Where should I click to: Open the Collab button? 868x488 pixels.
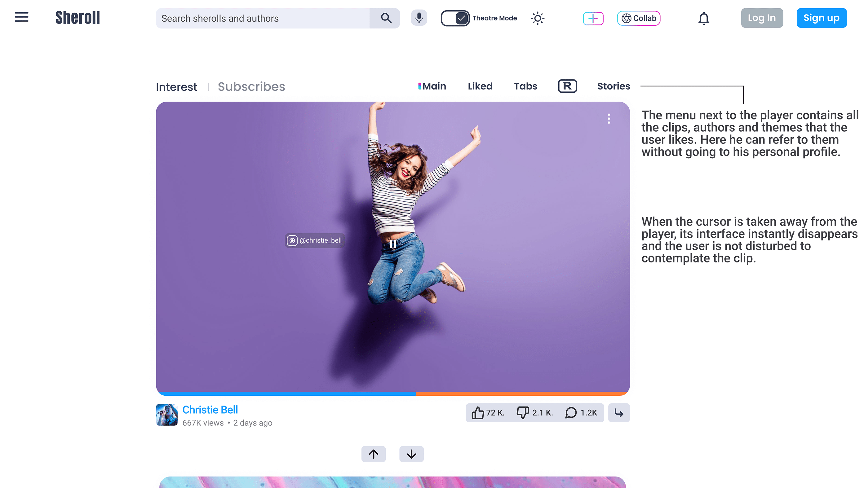[x=639, y=18]
